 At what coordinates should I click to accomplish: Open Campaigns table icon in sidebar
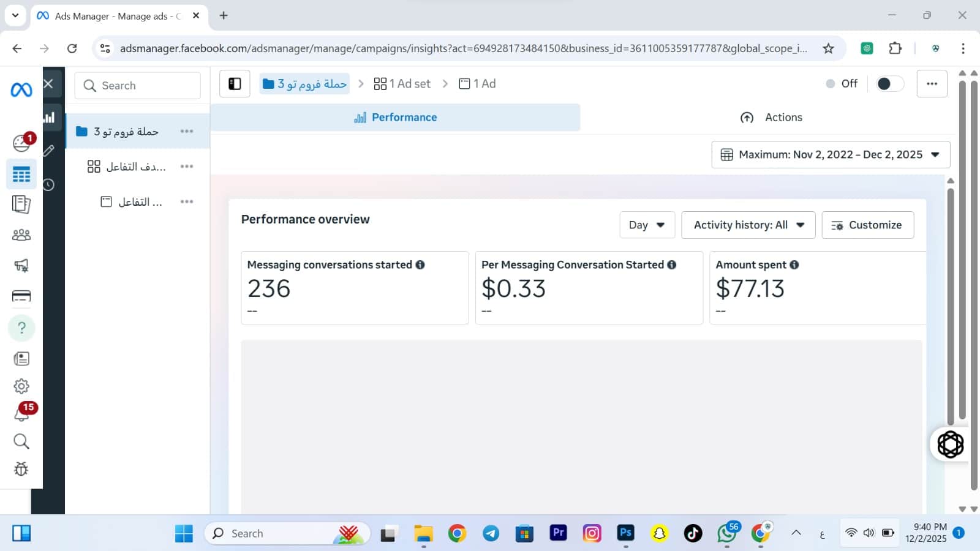click(21, 174)
